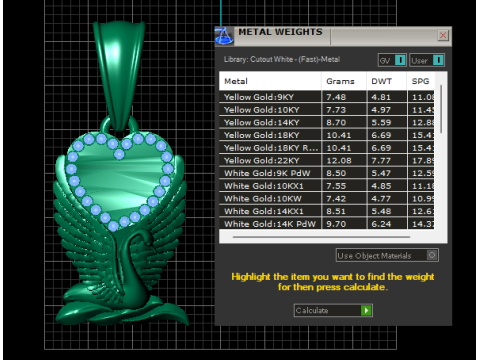Select the Yellow Gold:14KY row
The height and width of the screenshot is (360, 480).
327,122
